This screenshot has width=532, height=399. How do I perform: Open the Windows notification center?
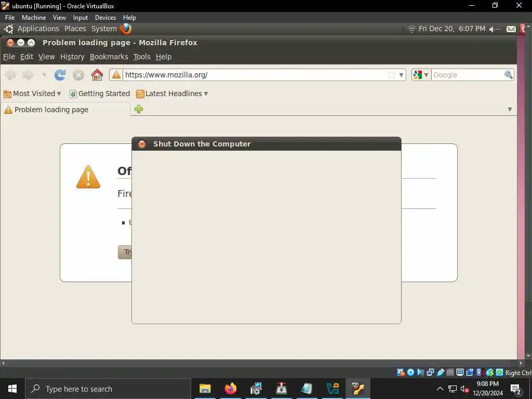click(516, 389)
